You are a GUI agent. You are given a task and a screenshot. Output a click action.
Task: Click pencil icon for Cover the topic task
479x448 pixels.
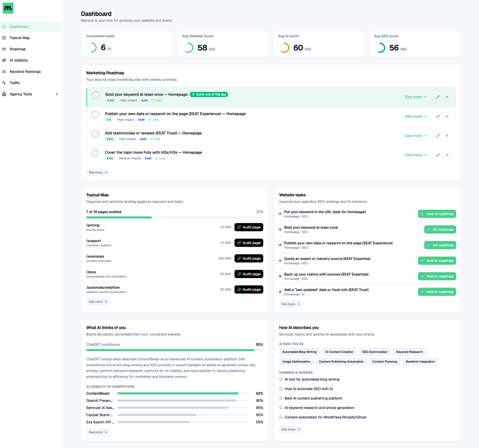[438, 155]
